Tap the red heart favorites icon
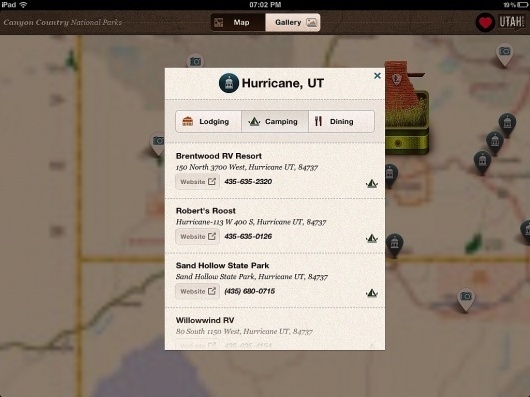The image size is (530, 397). click(x=485, y=23)
